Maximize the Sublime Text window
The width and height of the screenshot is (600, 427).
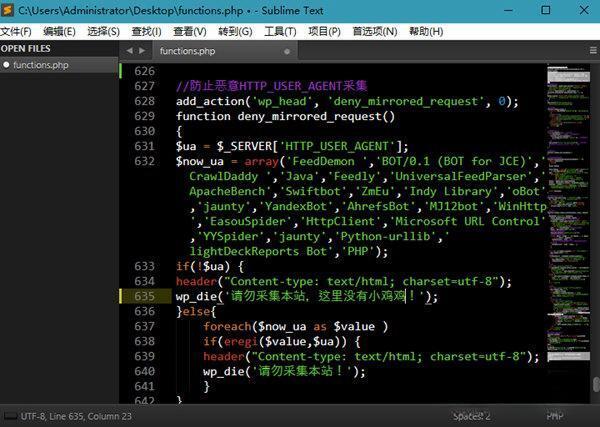(544, 10)
